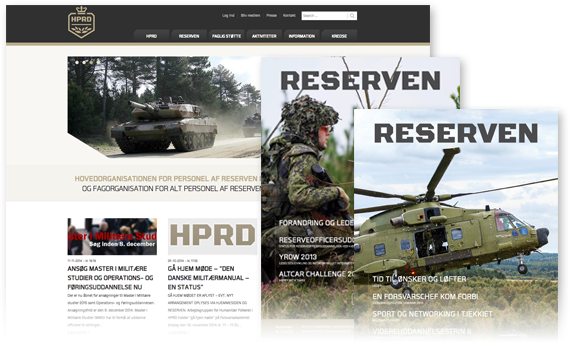
Task: Expand the INFORMATION menu
Action: 302,36
